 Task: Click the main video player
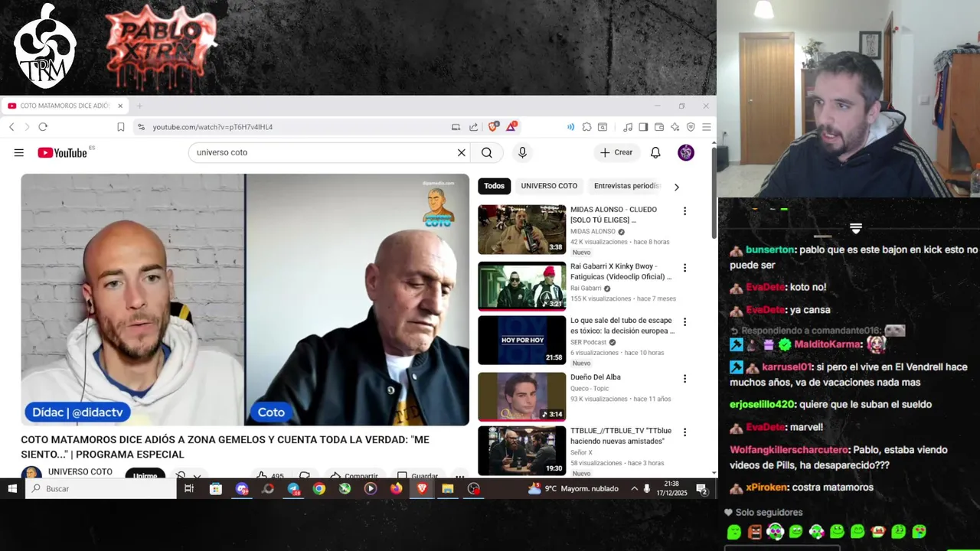(245, 299)
